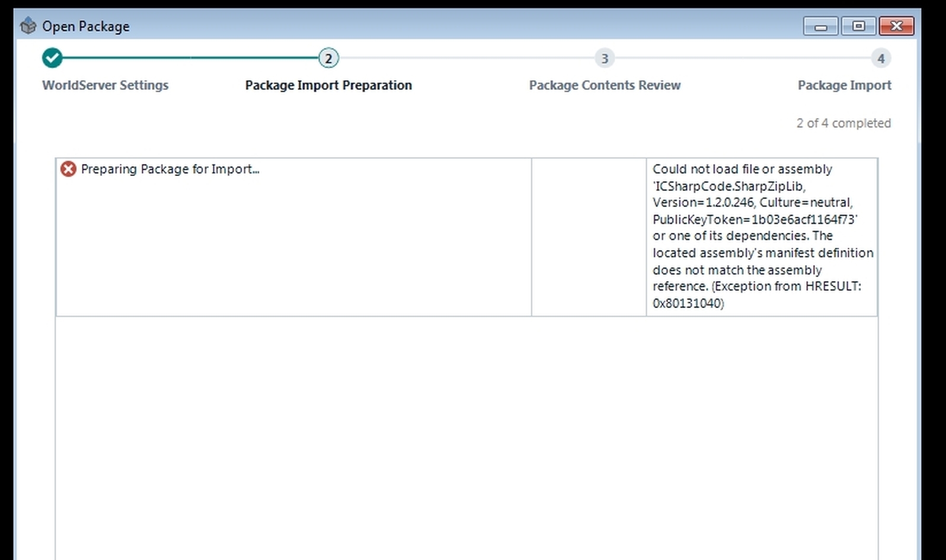946x560 pixels.
Task: Click the Open Package window title text
Action: (85, 26)
